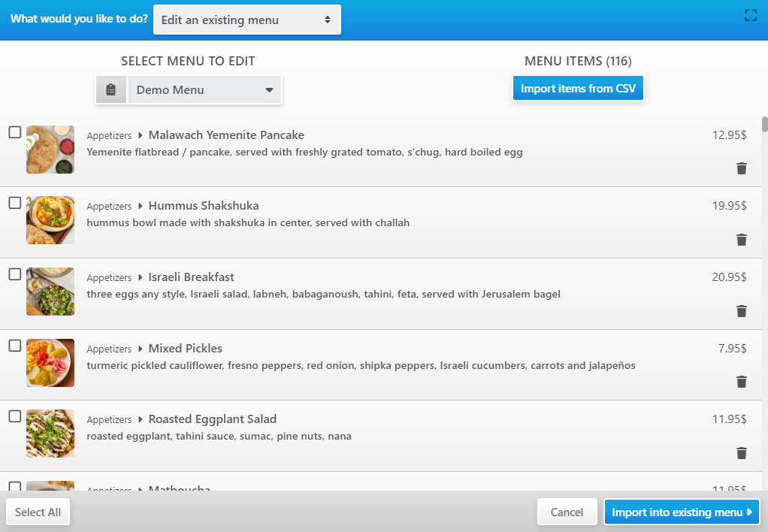Delete the Malawach Yemenite Pancake item

tap(741, 168)
